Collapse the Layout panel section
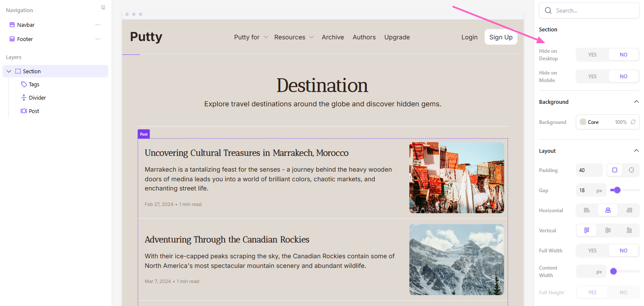This screenshot has height=306, width=644. click(x=636, y=151)
